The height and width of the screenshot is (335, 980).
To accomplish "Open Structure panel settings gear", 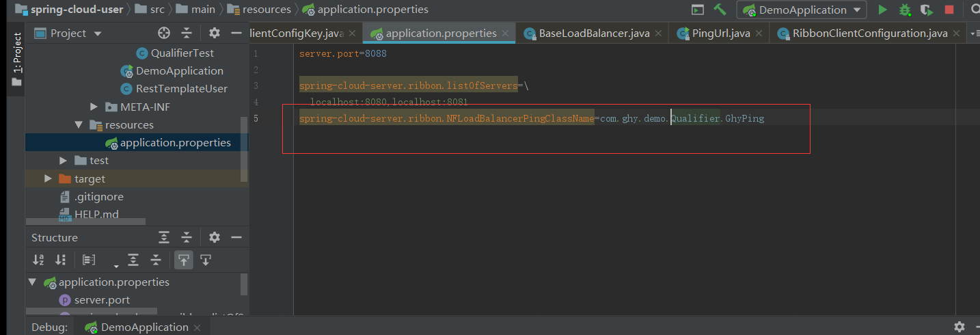I will click(215, 237).
